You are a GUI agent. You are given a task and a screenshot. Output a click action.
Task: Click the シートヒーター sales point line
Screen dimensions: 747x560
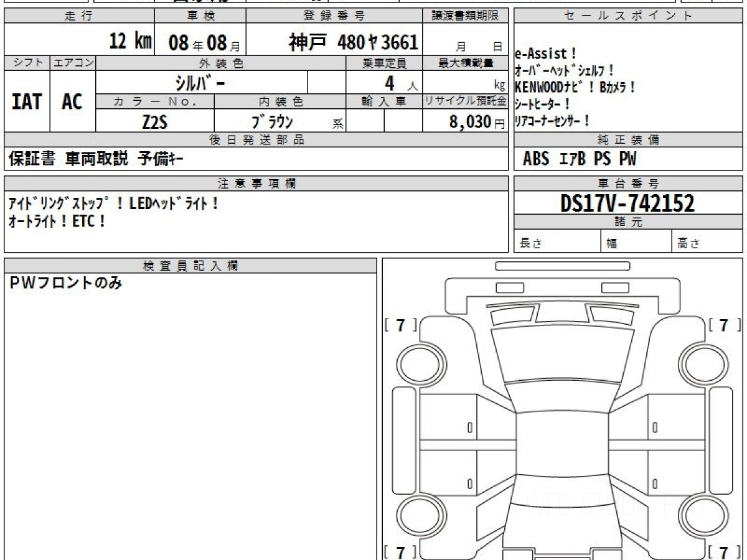543,104
